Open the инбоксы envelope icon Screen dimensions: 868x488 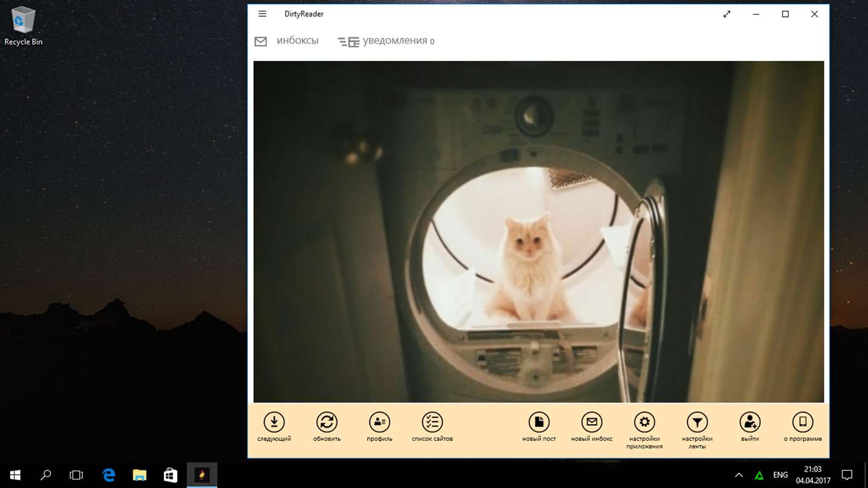coord(260,42)
